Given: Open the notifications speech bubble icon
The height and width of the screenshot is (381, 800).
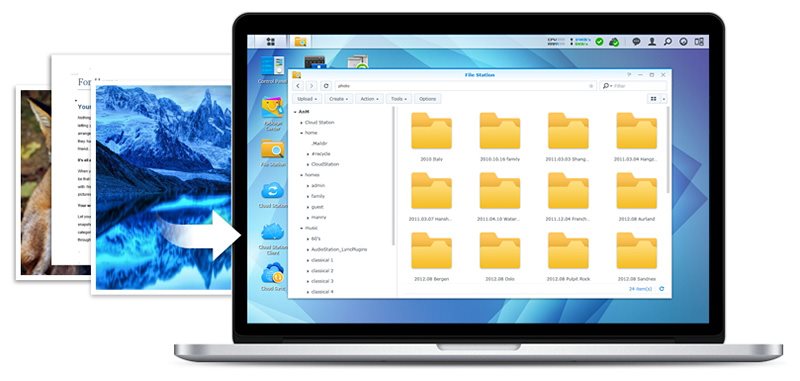Looking at the screenshot, I should [636, 42].
